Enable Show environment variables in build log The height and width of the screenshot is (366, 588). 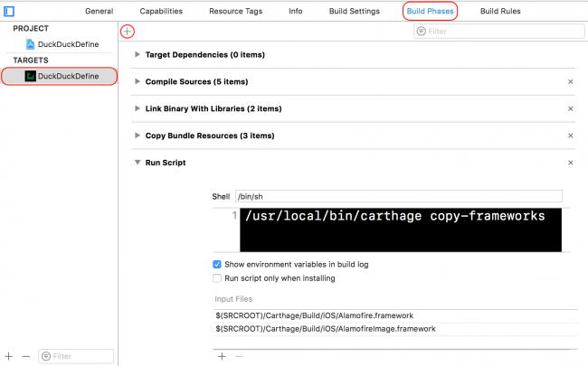(x=217, y=264)
